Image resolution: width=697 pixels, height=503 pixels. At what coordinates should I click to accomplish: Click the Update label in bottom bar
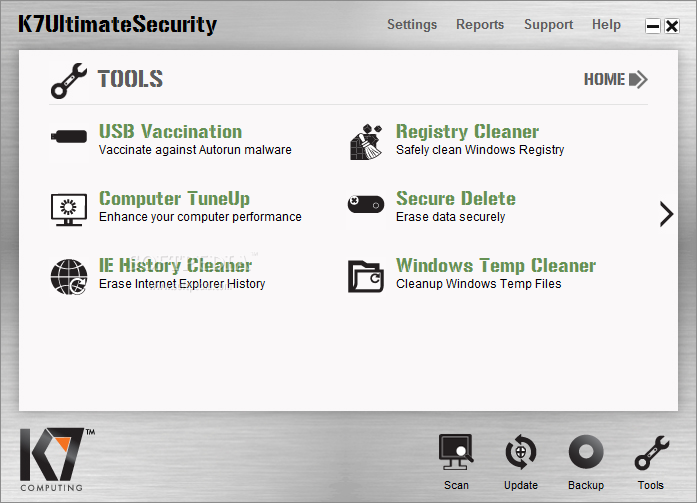pyautogui.click(x=521, y=485)
